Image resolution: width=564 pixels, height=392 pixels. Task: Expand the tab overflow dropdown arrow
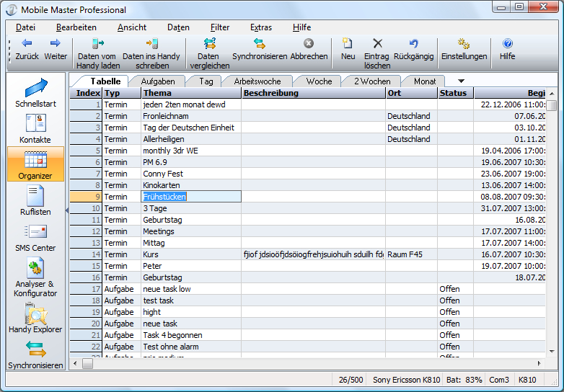(461, 81)
